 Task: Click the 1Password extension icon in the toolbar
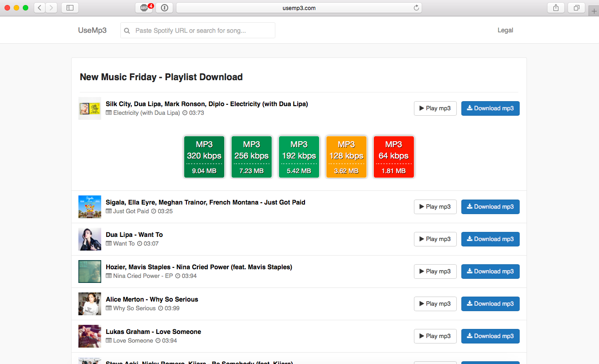(164, 8)
